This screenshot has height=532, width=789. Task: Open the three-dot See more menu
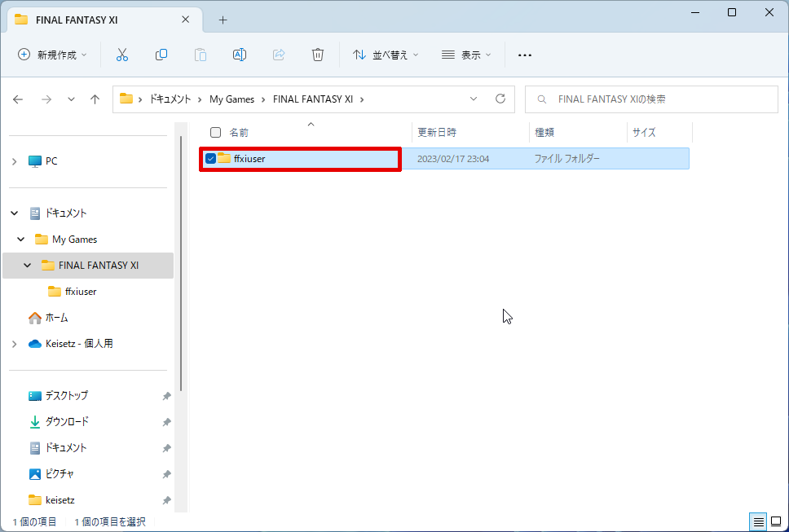click(525, 55)
